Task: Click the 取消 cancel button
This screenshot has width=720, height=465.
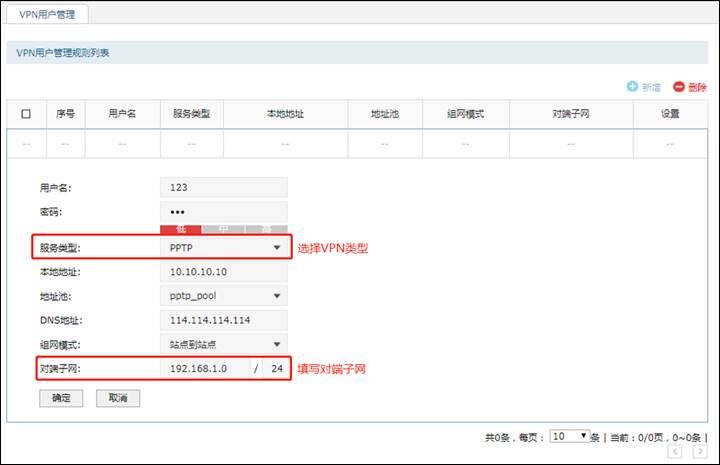Action: point(118,398)
